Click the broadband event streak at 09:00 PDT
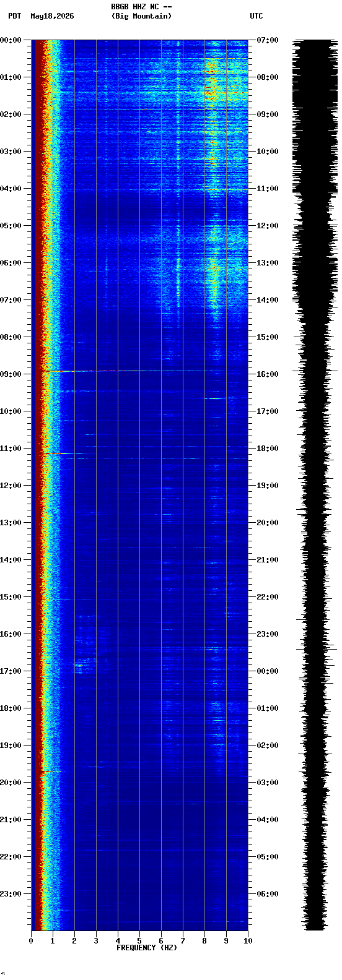The image size is (342, 980). 130,371
